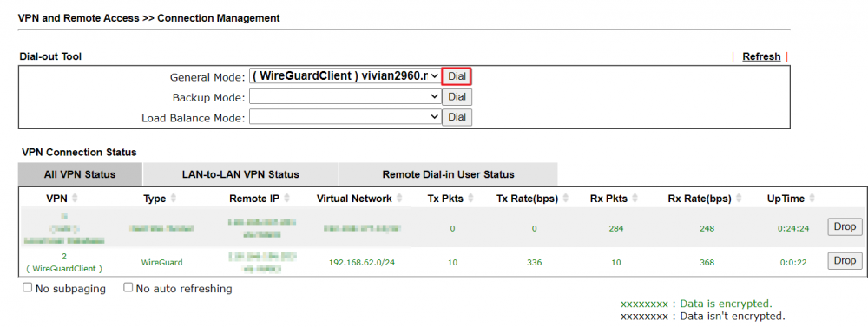Click the General Mode label

(207, 77)
